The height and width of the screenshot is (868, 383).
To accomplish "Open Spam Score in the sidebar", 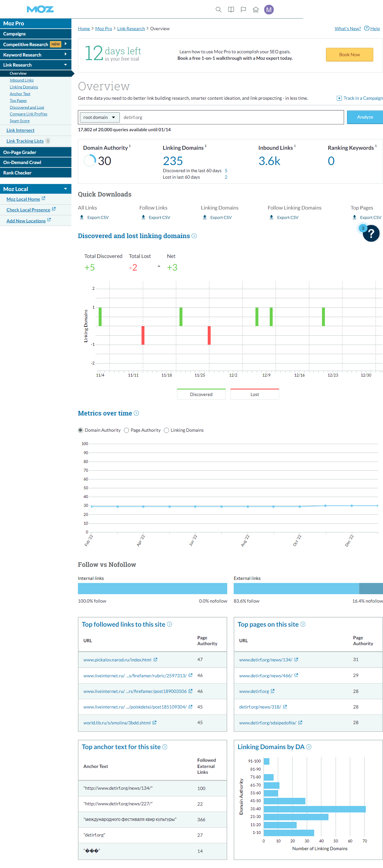I will pyautogui.click(x=19, y=121).
